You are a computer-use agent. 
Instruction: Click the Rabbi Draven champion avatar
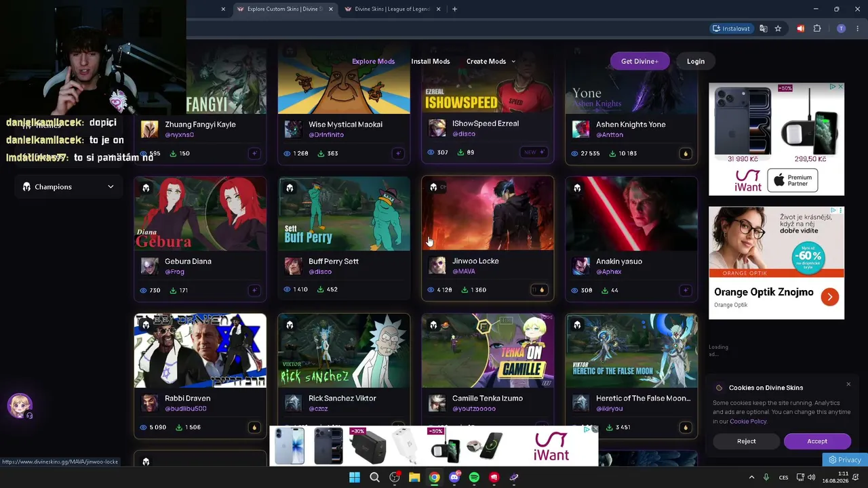click(149, 403)
